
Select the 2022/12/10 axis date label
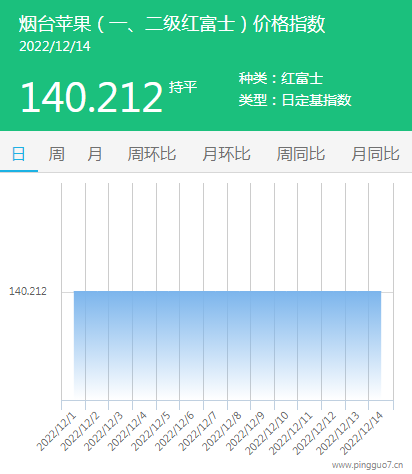click(x=267, y=434)
